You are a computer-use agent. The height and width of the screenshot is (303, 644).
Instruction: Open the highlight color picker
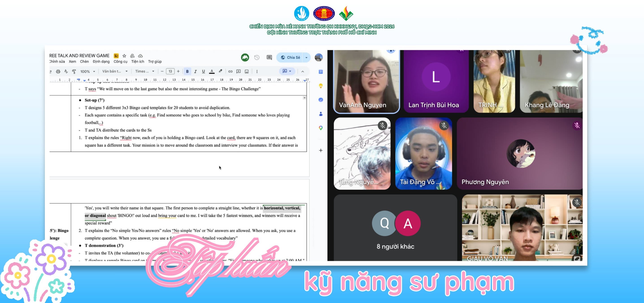point(220,71)
